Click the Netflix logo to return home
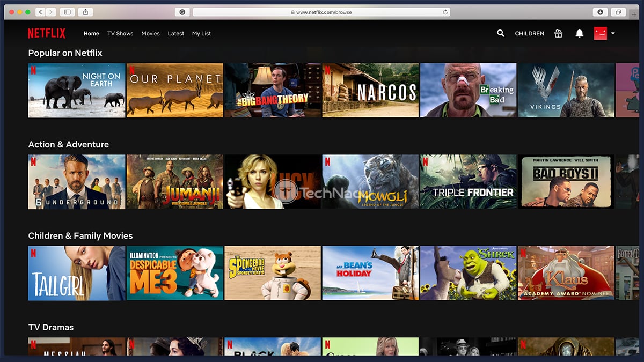The image size is (644, 362). click(x=47, y=33)
